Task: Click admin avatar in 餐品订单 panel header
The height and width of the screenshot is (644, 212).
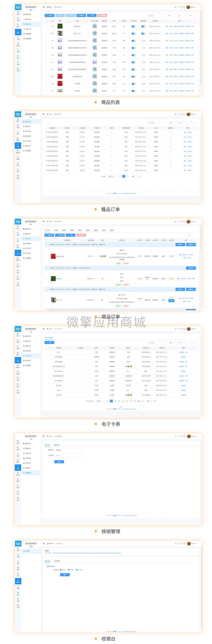Action: 188,114
